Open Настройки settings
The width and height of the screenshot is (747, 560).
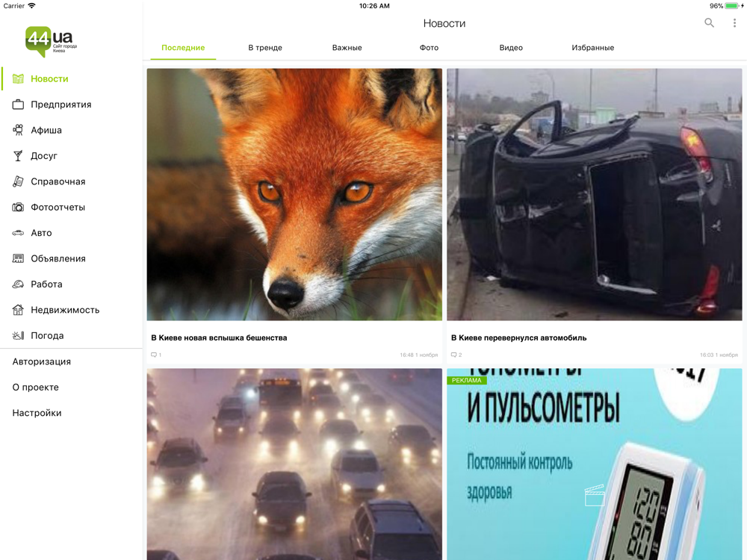click(x=37, y=413)
